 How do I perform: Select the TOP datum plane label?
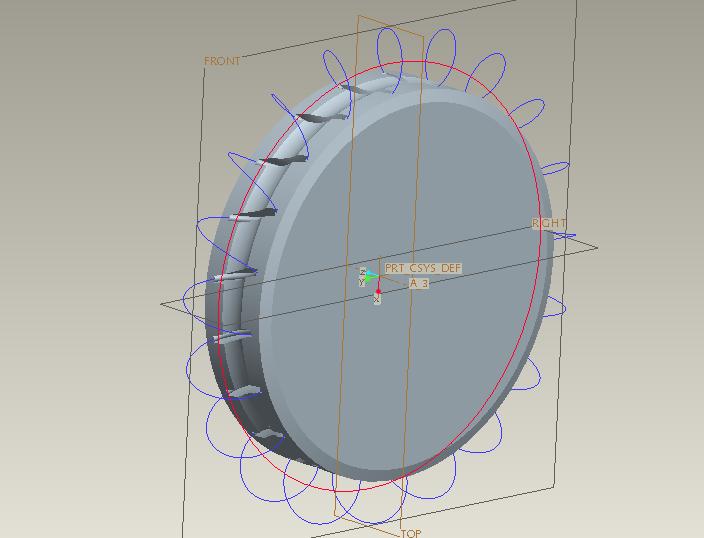pos(411,533)
